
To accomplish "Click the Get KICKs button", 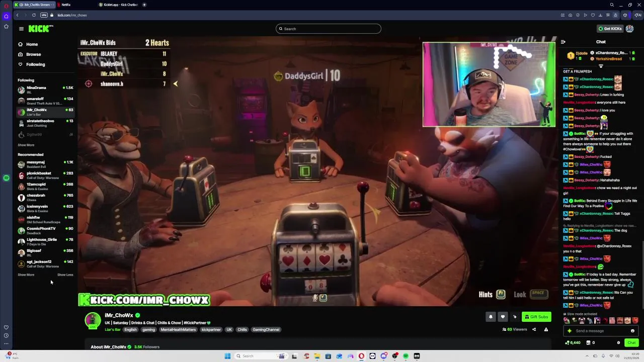I will pos(610,29).
